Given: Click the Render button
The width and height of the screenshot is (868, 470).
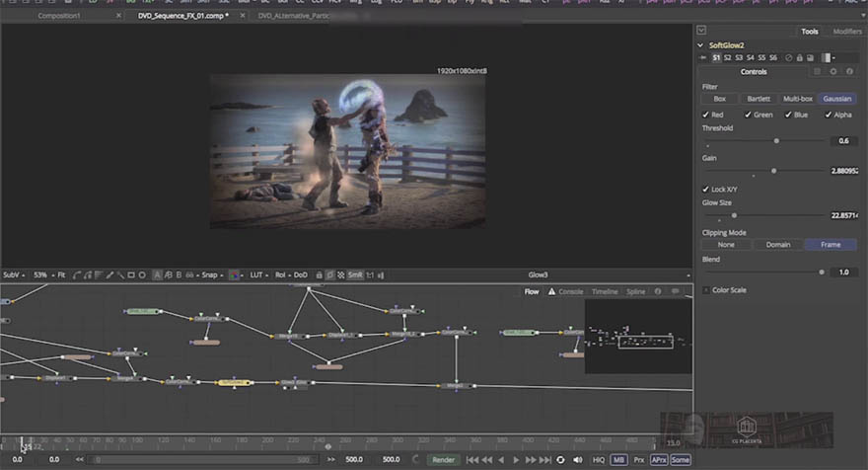Looking at the screenshot, I should point(444,459).
